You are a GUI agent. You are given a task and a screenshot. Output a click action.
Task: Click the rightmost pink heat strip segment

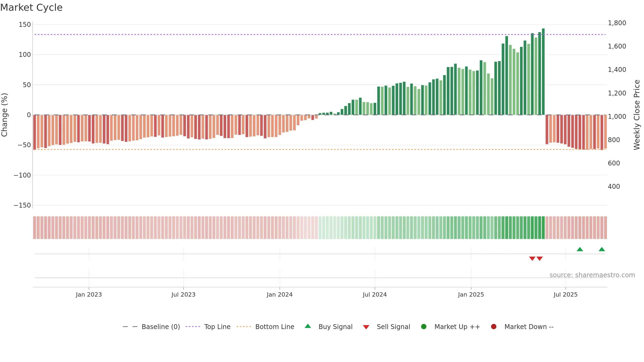[x=605, y=228]
